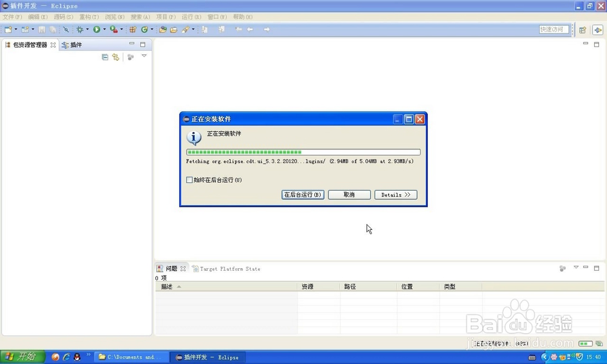This screenshot has height=364, width=607.
Task: Click the Save toolbar icon
Action: point(42,29)
